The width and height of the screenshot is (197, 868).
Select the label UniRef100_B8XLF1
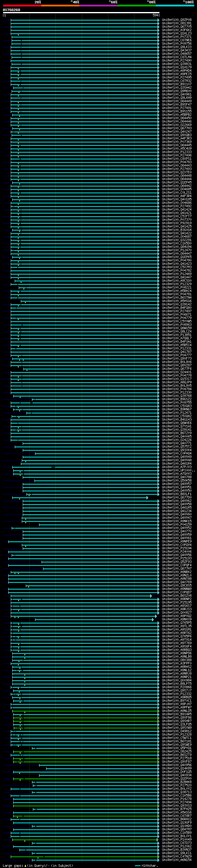[177, 494]
